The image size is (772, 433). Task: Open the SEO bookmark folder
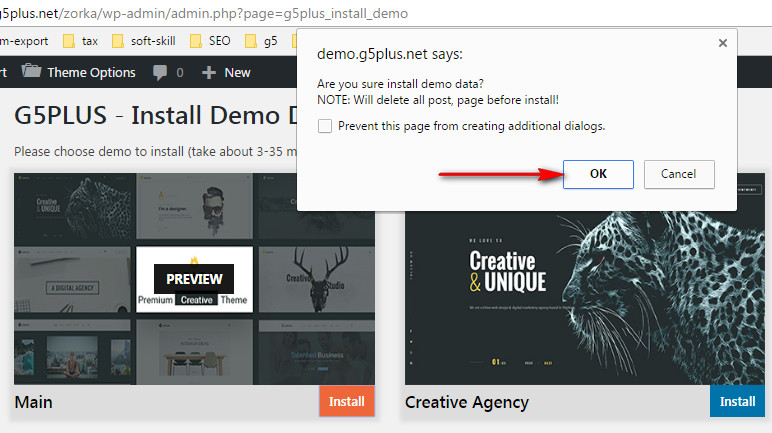tap(210, 41)
